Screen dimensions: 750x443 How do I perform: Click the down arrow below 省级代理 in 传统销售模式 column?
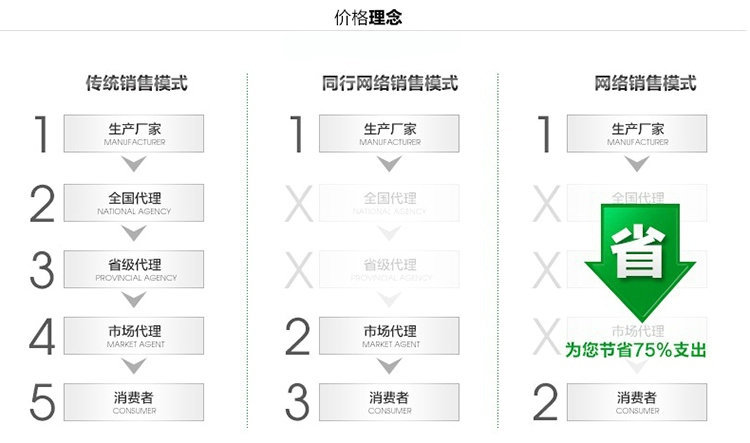134,300
